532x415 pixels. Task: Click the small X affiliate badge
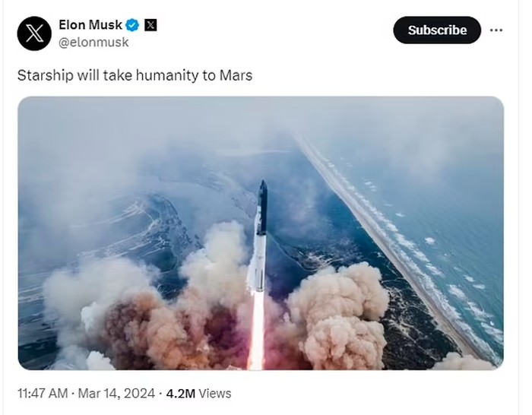tap(150, 25)
